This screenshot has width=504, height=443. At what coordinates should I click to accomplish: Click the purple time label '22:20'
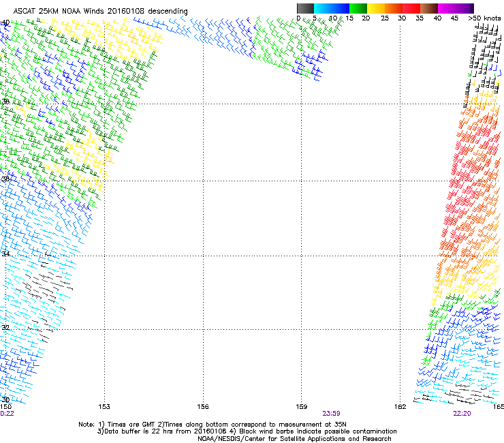[x=462, y=414]
